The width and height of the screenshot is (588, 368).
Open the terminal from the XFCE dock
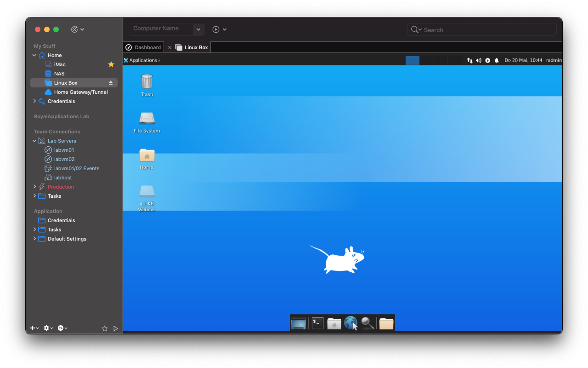[x=317, y=323]
